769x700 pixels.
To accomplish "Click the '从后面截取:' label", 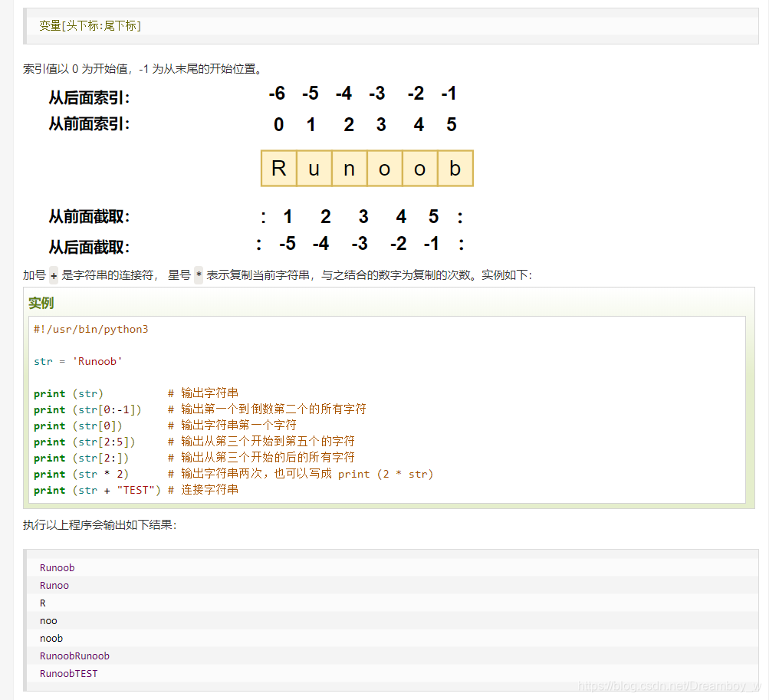I will 89,247.
